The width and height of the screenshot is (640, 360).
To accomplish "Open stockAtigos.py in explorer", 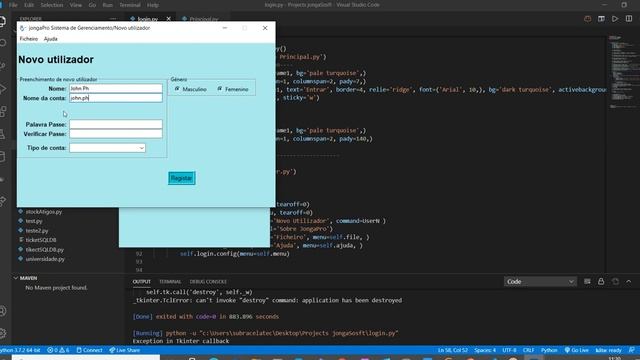I will tap(44, 212).
